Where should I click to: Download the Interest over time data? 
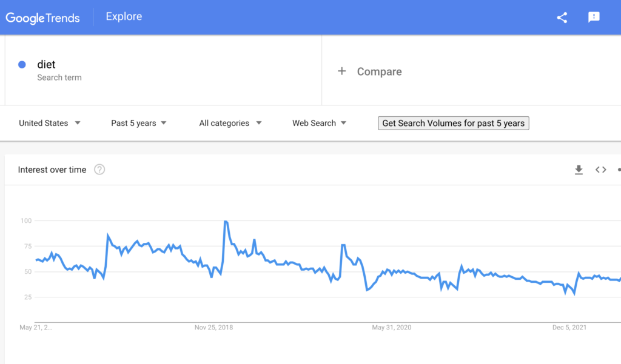point(579,170)
